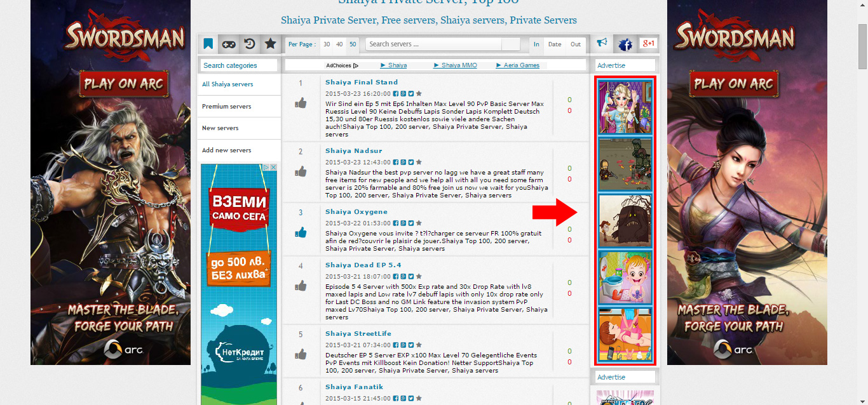
Task: Click the Advertise link below the game thumbnails
Action: tap(611, 377)
